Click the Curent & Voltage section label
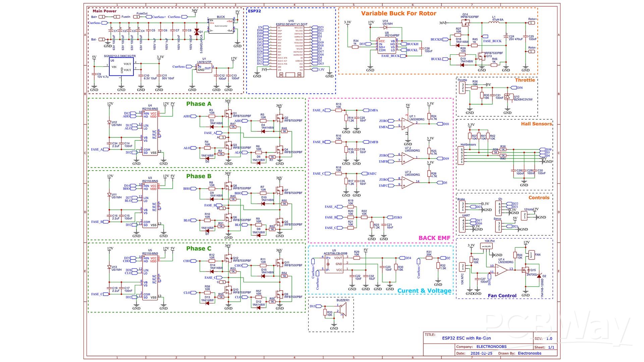 pyautogui.click(x=424, y=291)
